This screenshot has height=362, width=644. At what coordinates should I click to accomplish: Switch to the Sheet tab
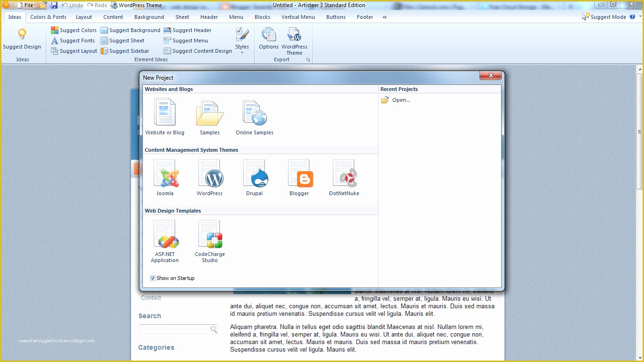(x=182, y=17)
